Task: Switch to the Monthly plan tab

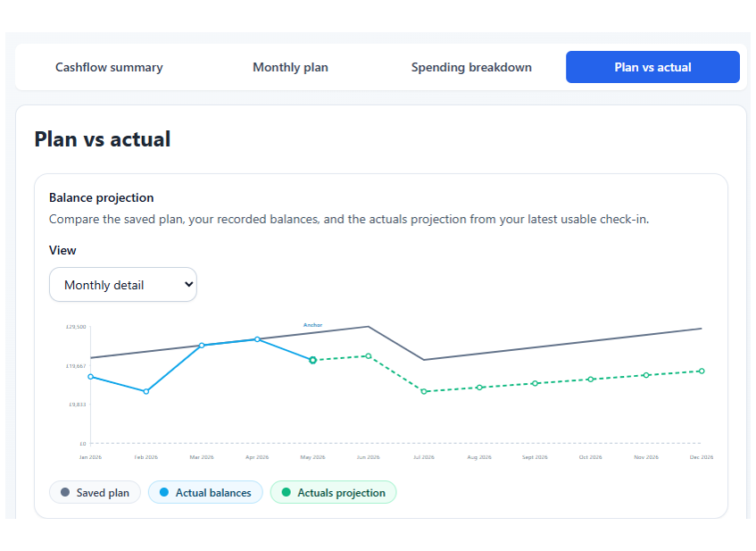Action: 290,67
